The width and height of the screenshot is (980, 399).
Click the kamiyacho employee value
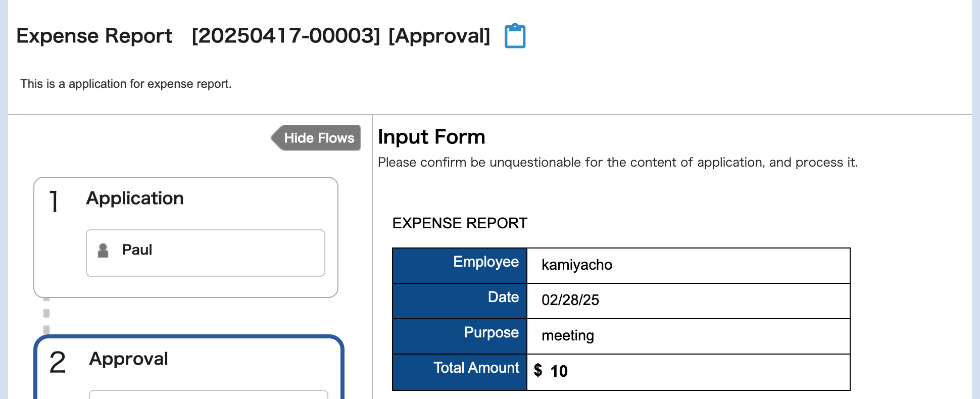coord(577,265)
